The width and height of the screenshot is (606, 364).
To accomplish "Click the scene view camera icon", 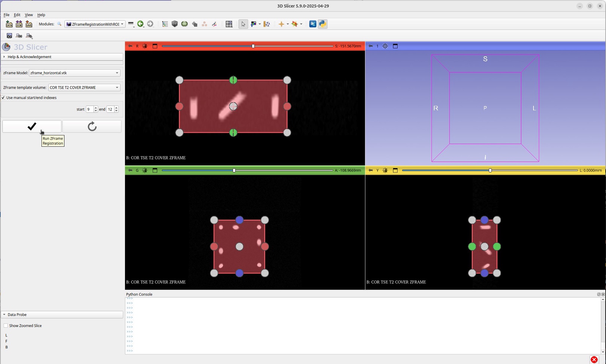I will point(19,36).
